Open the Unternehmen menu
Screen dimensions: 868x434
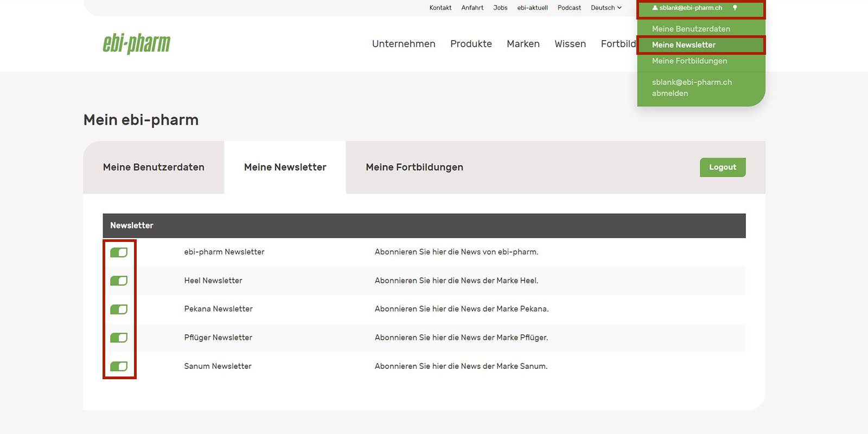(404, 44)
